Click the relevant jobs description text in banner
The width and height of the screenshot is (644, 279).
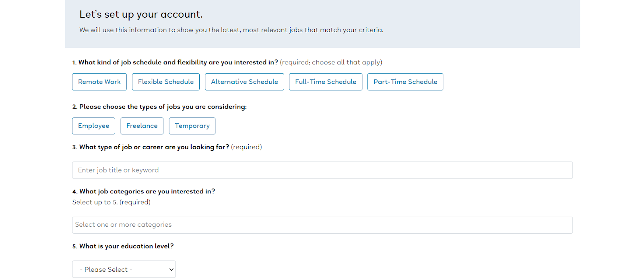click(x=231, y=30)
